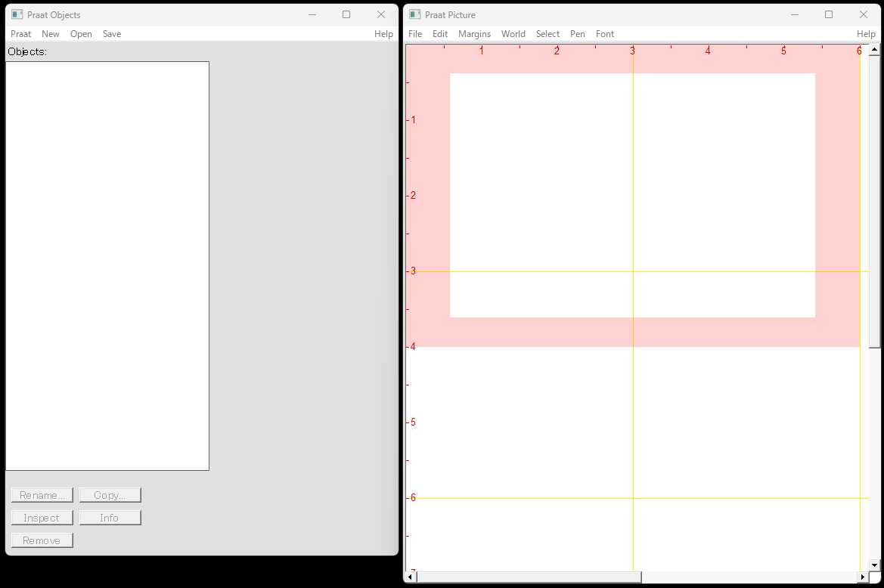This screenshot has width=884, height=588.
Task: Open the World menu
Action: click(x=513, y=34)
